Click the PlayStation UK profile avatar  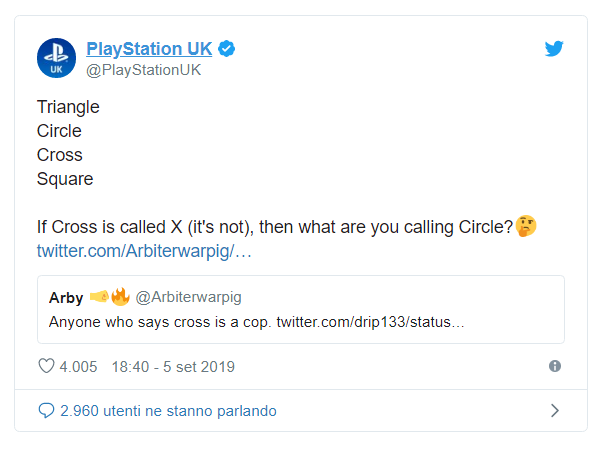(57, 58)
